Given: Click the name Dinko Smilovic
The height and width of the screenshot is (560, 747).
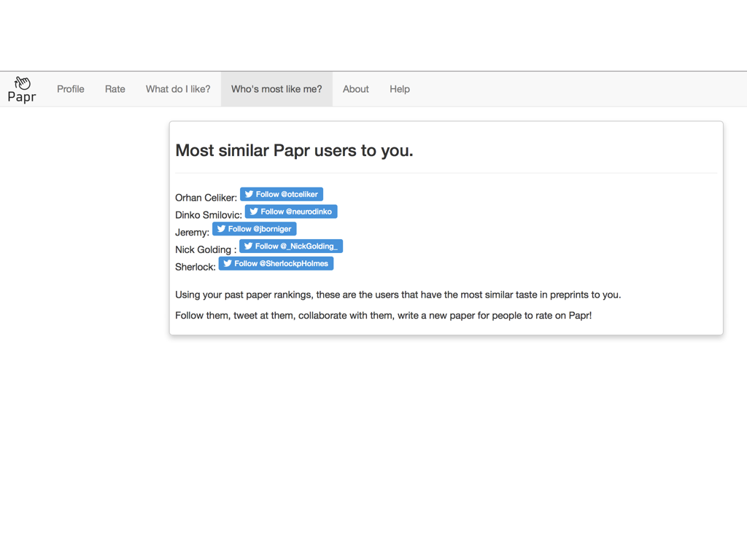Looking at the screenshot, I should pyautogui.click(x=209, y=215).
